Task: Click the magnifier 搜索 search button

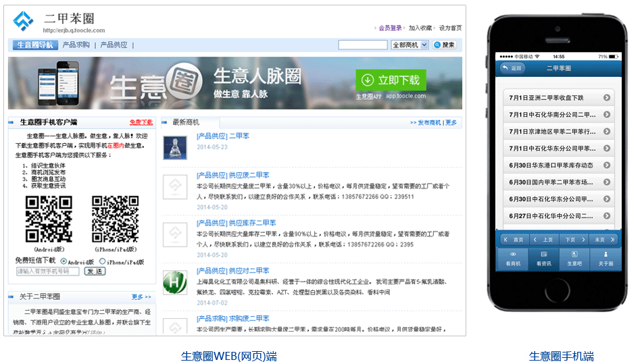Action: (444, 45)
